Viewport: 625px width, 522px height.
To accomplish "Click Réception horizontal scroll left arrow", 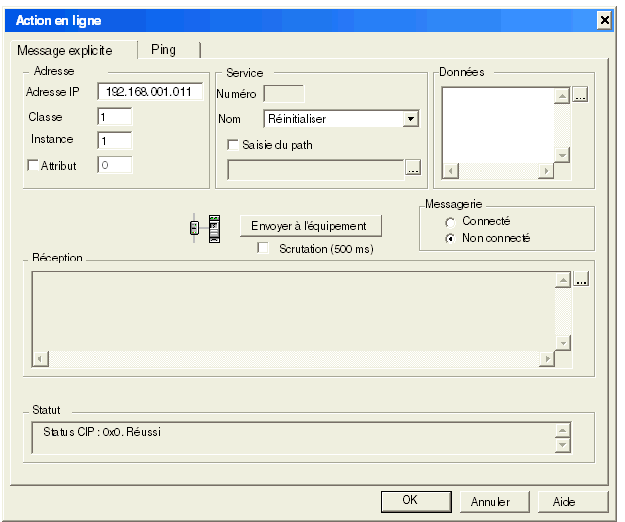I will click(x=40, y=359).
